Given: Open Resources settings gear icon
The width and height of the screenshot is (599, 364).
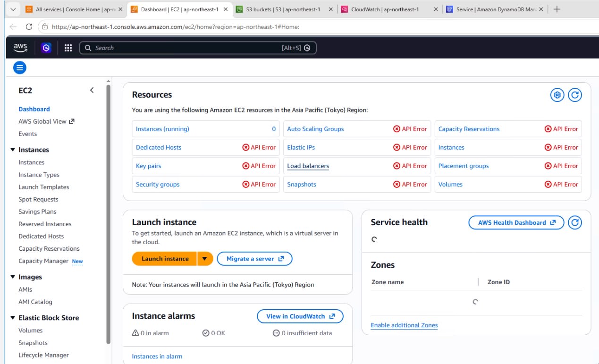Looking at the screenshot, I should click(557, 95).
